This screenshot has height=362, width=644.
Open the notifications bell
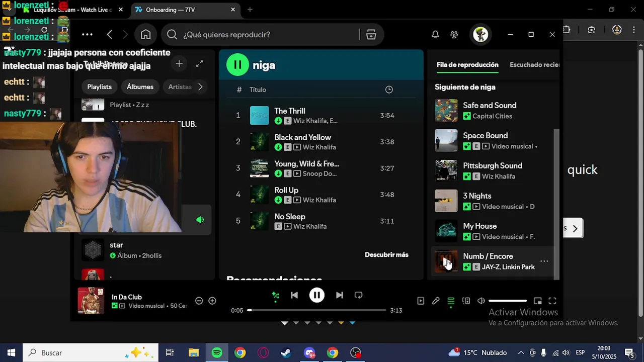point(435,35)
